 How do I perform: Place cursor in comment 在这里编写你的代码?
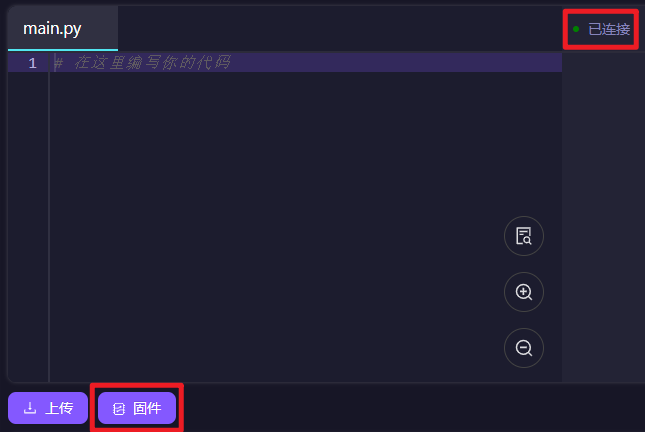[x=152, y=63]
